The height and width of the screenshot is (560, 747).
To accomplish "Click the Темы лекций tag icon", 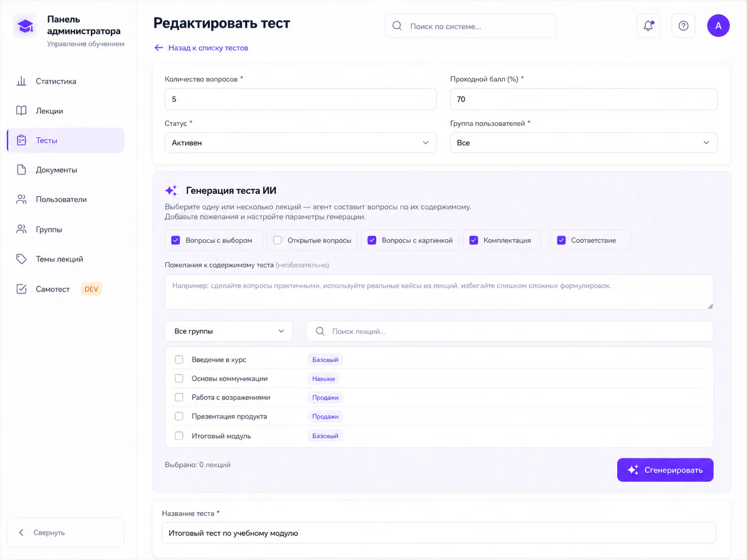I will [21, 259].
